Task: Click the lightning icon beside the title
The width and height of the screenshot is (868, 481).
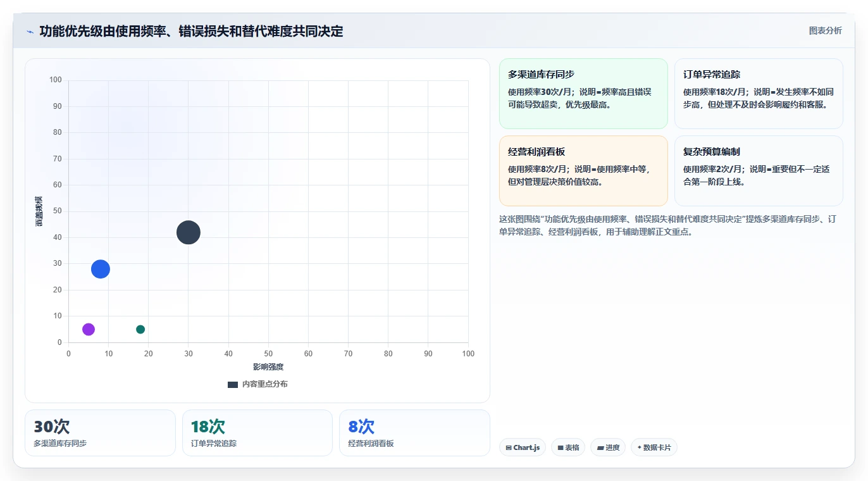Action: (x=30, y=32)
